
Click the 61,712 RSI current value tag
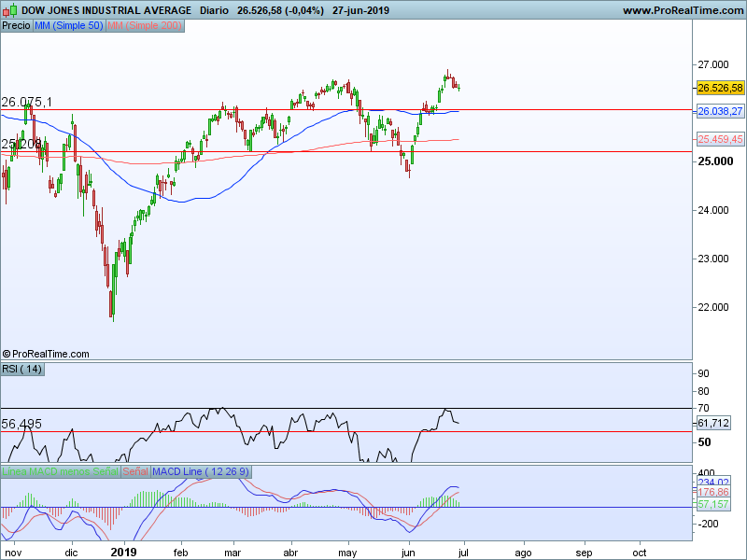pos(713,423)
